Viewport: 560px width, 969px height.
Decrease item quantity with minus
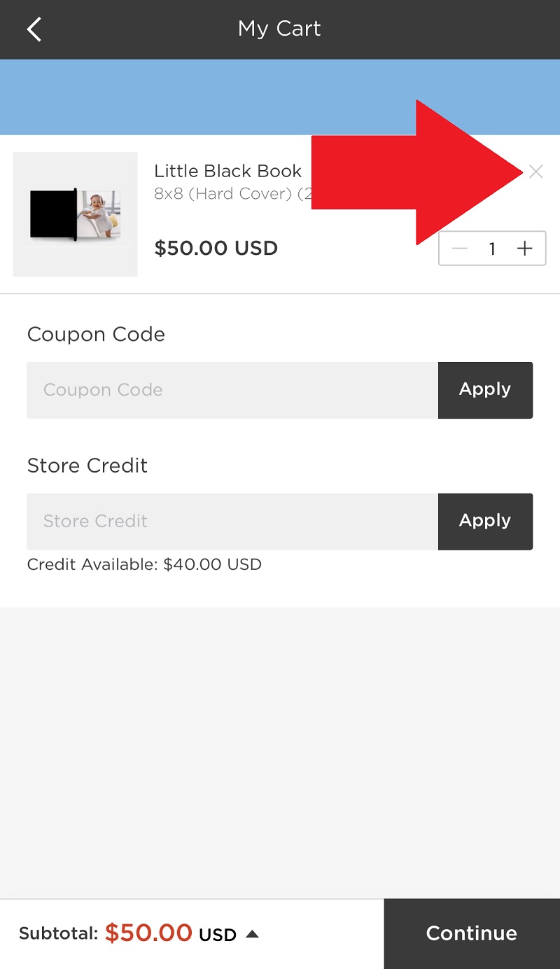(460, 249)
